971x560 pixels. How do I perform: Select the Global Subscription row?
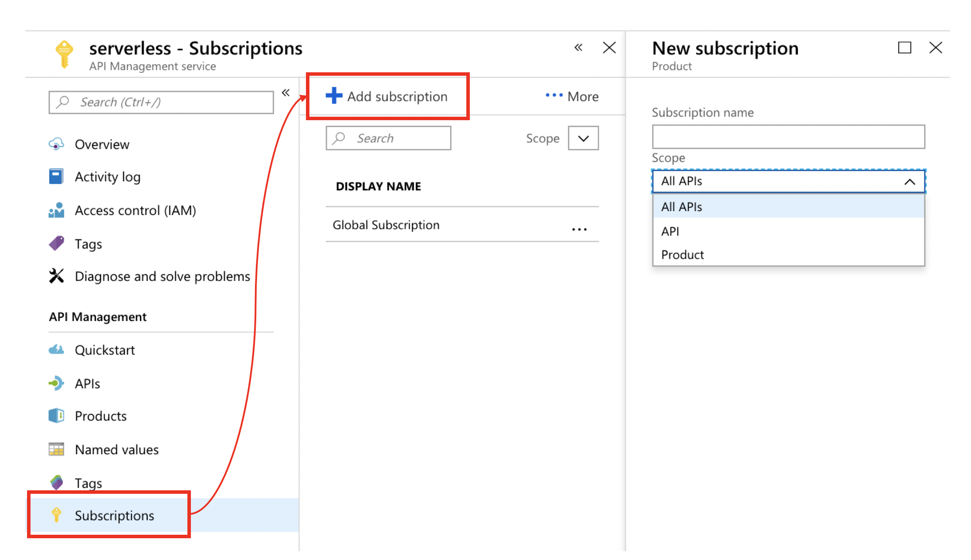tap(462, 225)
